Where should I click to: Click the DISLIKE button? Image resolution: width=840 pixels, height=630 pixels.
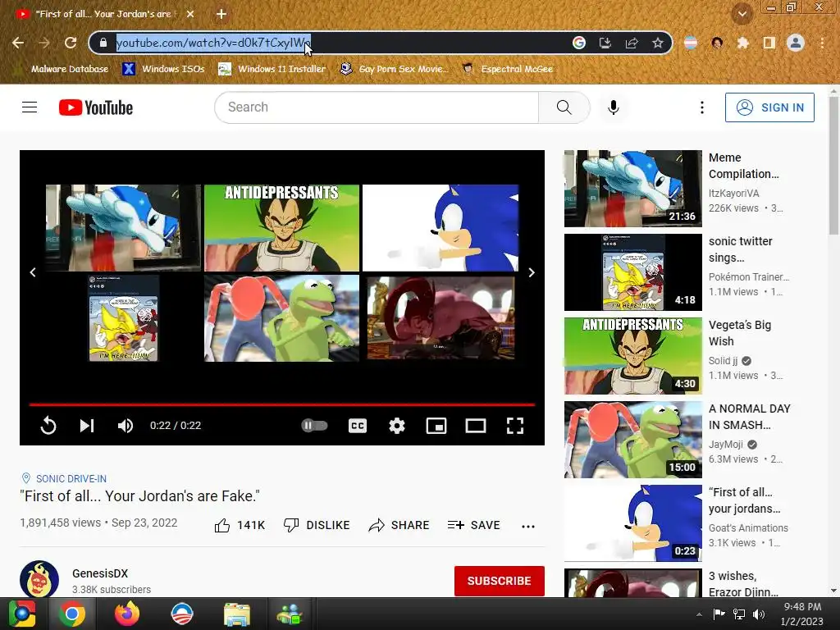click(317, 525)
